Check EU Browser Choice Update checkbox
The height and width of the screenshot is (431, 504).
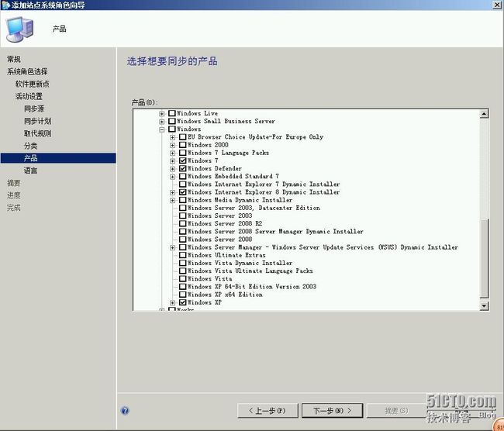pos(183,137)
